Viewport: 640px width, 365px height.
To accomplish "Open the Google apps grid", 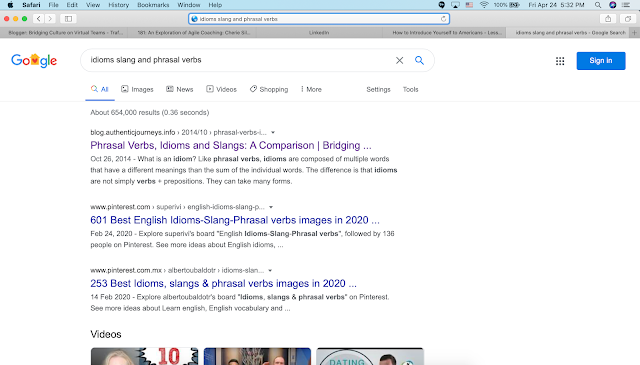I will 560,61.
